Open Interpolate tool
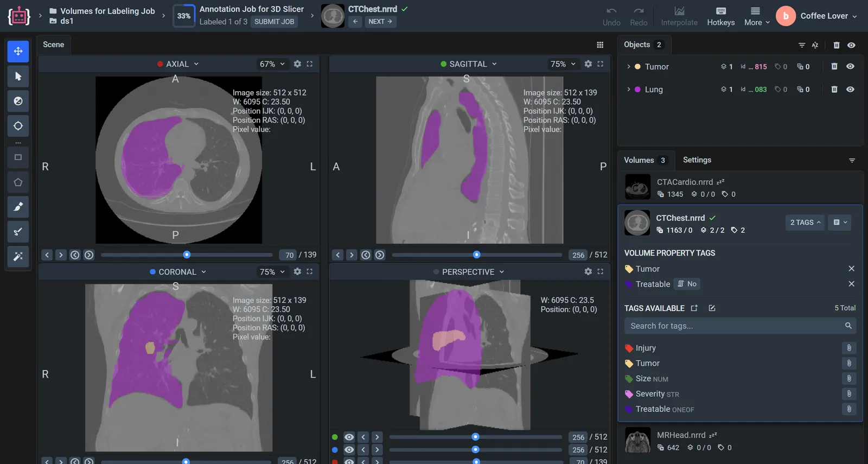The width and height of the screenshot is (868, 464). [x=679, y=16]
